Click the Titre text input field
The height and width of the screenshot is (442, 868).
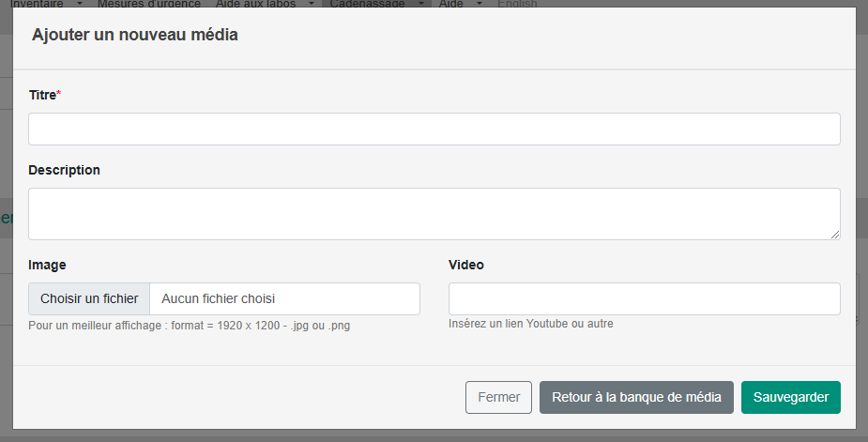434,130
